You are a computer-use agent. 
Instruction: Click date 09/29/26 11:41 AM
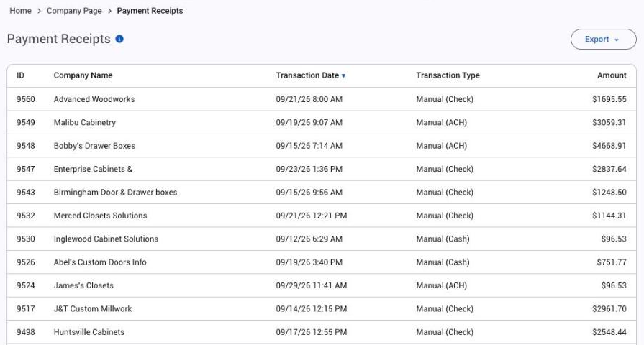pos(312,285)
